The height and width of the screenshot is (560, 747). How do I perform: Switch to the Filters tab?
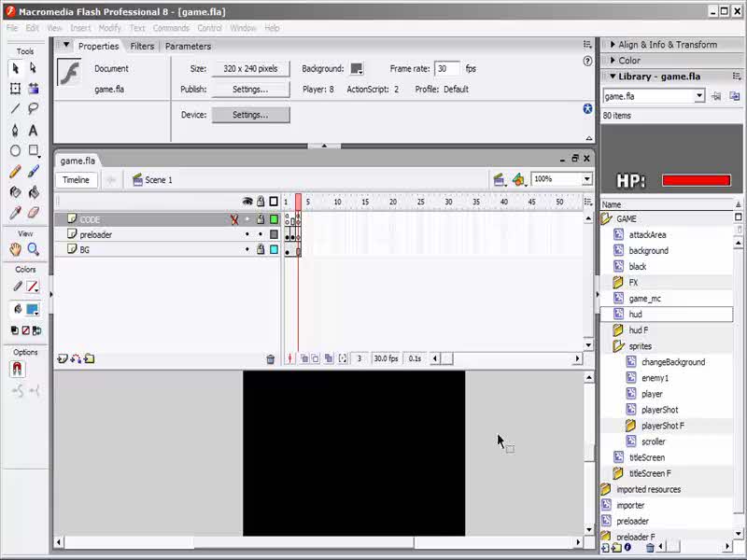(142, 46)
